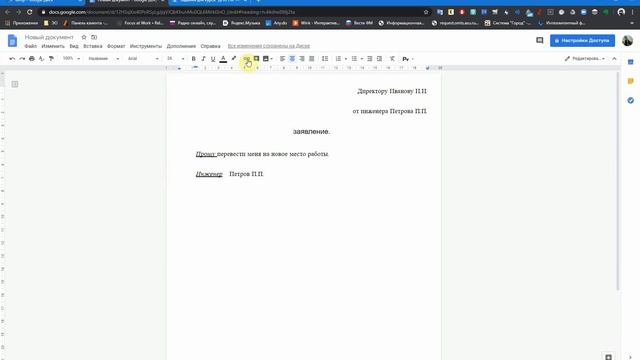This screenshot has width=640, height=360.
Task: Click the Настройки Доступа share button
Action: pos(582,40)
